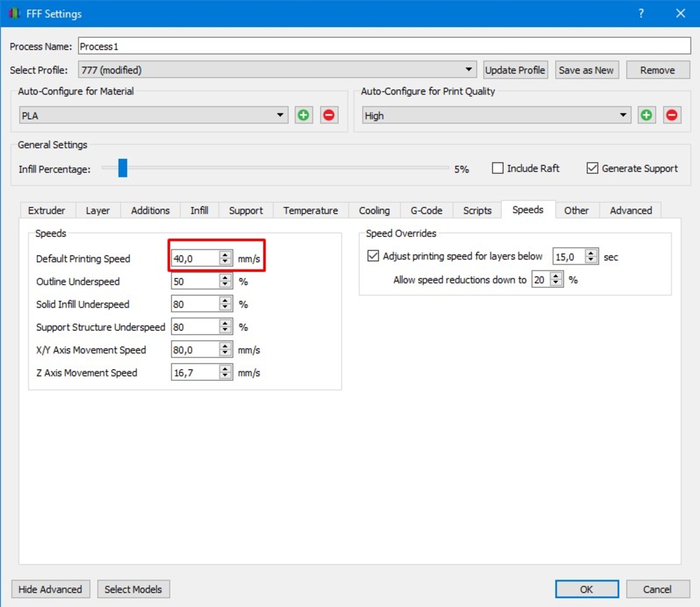Viewport: 700px width, 607px height.
Task: Open the PLA material dropdown
Action: pyautogui.click(x=153, y=115)
